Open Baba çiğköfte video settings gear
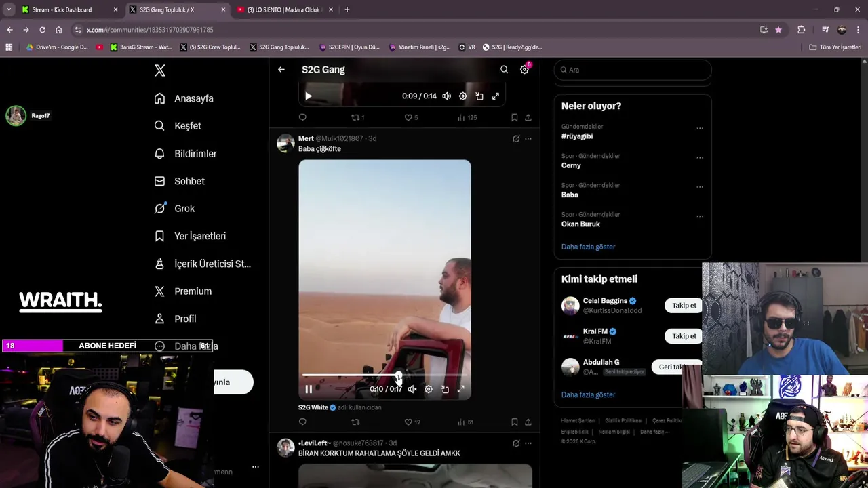The width and height of the screenshot is (868, 488). click(429, 389)
